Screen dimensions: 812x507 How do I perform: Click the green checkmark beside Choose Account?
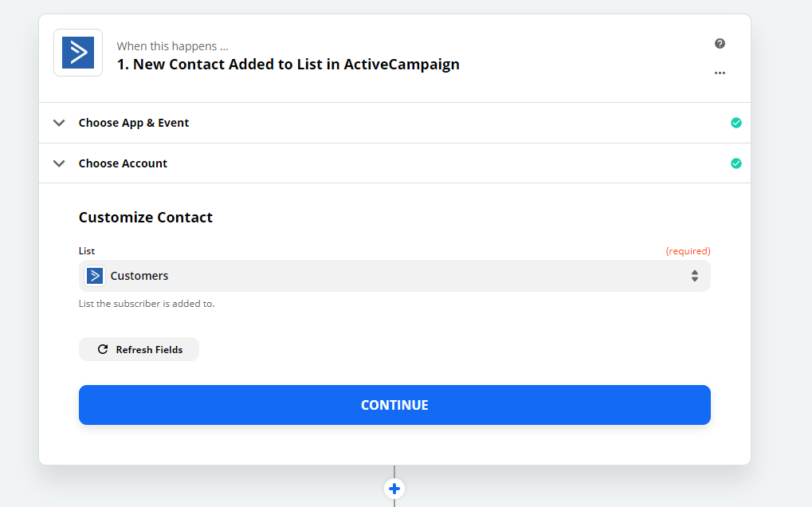[x=736, y=163]
